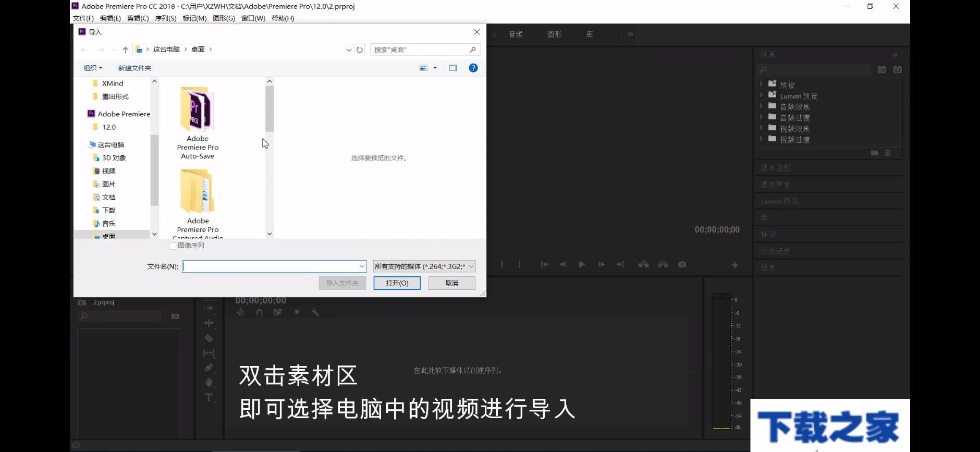Open the 组织 dropdown menu
Viewport: 980px width, 452px height.
pos(93,68)
